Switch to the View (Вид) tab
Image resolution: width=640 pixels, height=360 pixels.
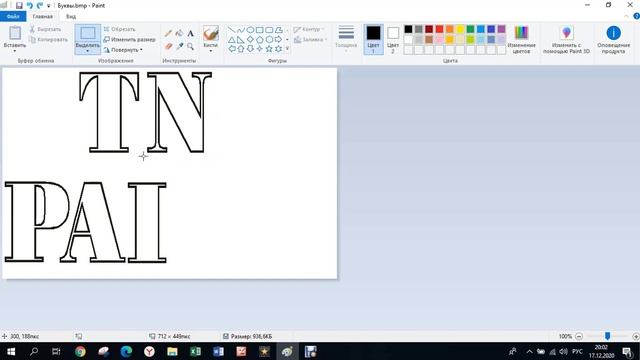[71, 16]
